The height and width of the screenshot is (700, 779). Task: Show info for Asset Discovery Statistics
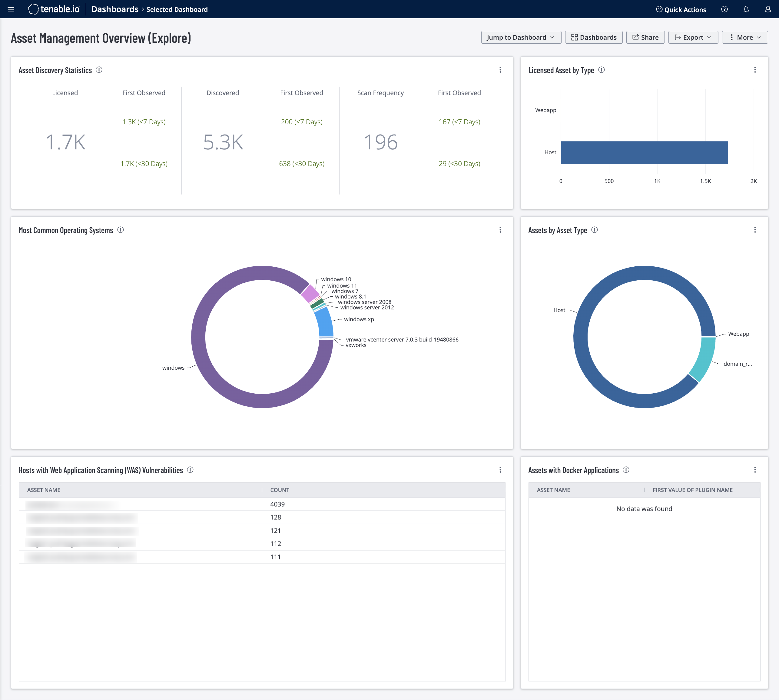[99, 70]
